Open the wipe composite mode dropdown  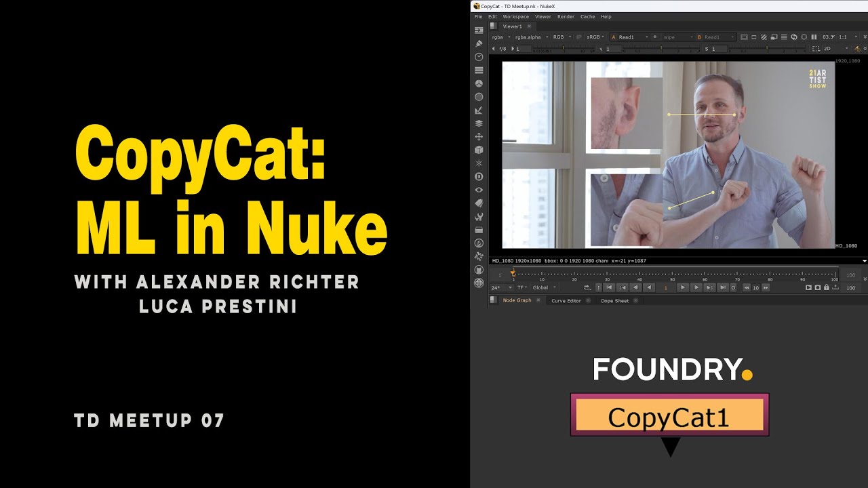677,37
